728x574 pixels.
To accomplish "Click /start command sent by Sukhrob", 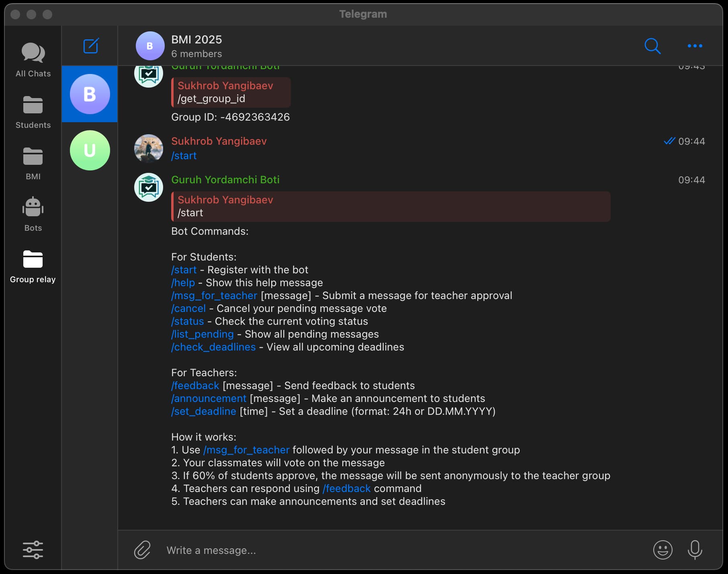I will [x=184, y=156].
